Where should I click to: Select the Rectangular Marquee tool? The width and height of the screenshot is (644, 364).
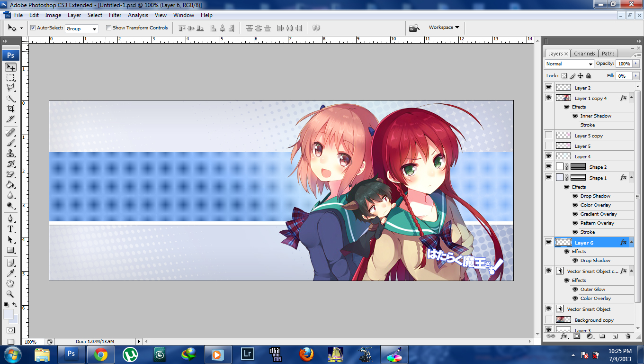[10, 78]
